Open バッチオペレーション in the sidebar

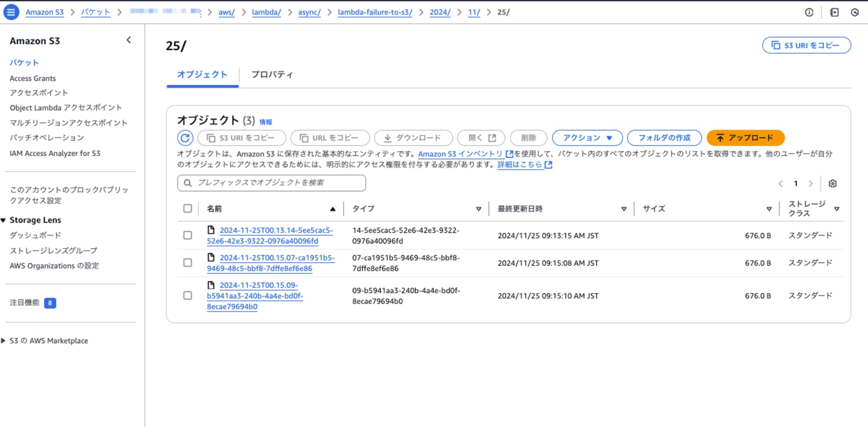[x=47, y=138]
